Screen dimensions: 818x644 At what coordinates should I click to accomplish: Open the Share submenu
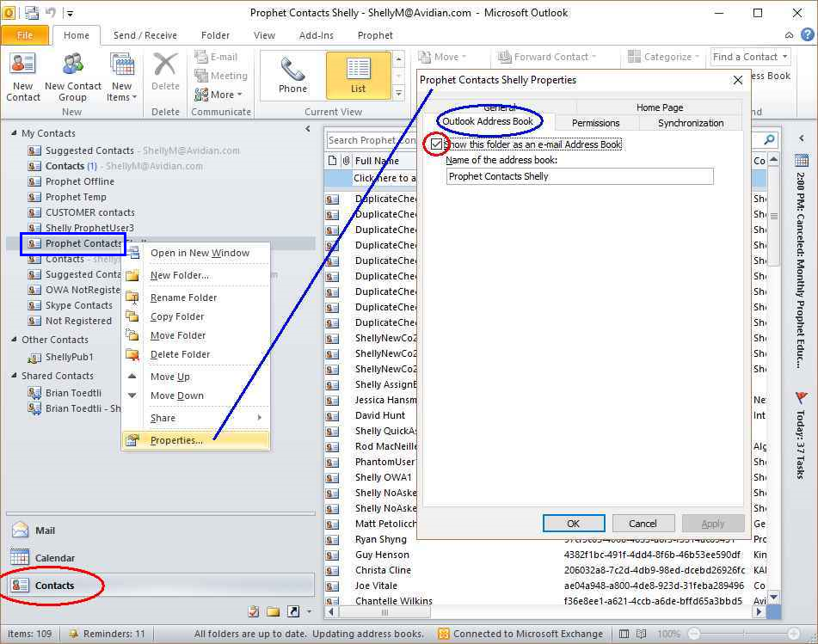coord(196,418)
